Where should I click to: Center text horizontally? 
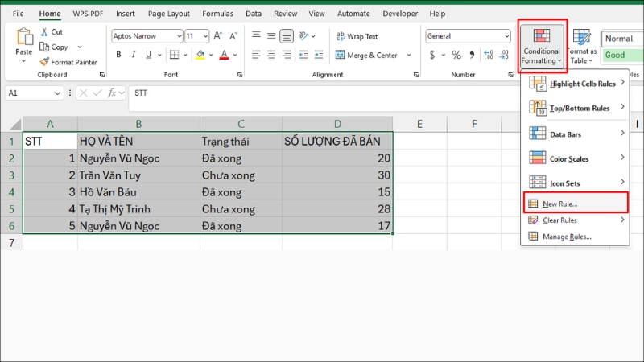click(x=271, y=55)
